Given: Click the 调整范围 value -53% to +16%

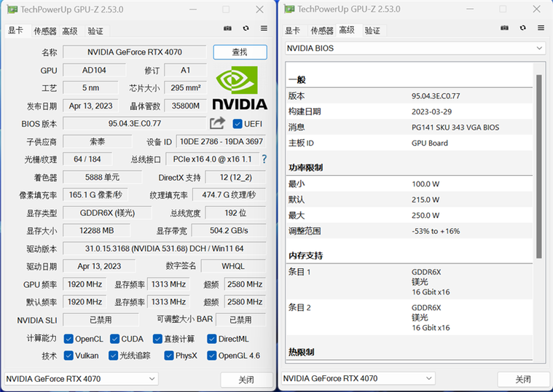Looking at the screenshot, I should tap(436, 231).
